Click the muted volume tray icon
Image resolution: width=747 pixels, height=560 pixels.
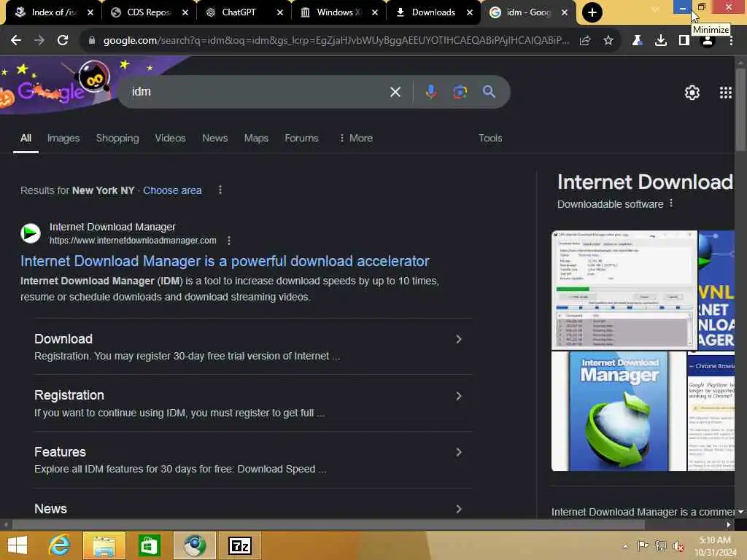point(678,546)
